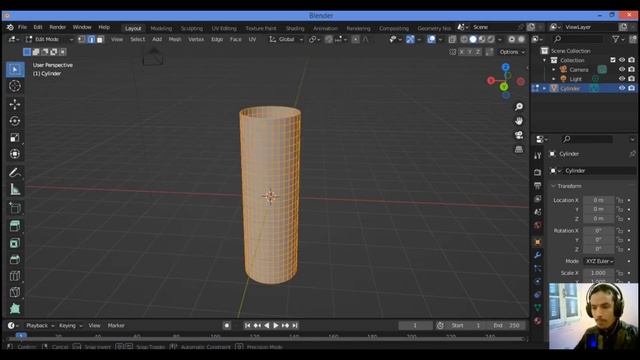Select the Select Box tool
Screen dimensions: 640x360
tap(15, 69)
